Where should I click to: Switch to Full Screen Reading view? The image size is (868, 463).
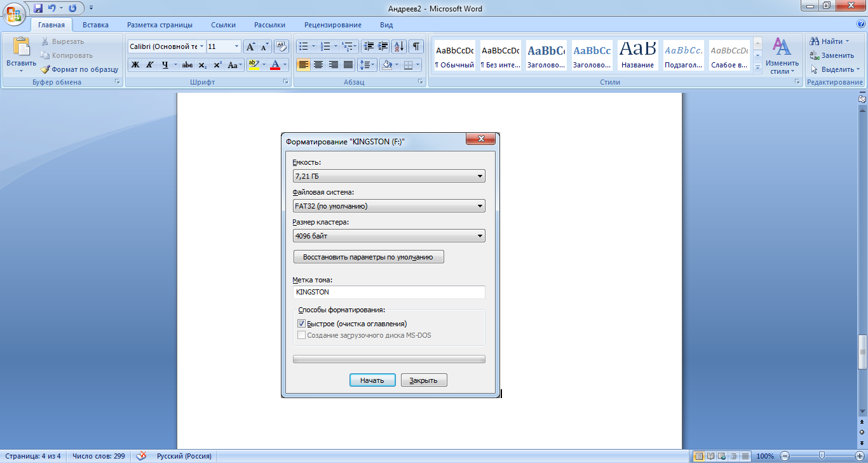pos(711,456)
